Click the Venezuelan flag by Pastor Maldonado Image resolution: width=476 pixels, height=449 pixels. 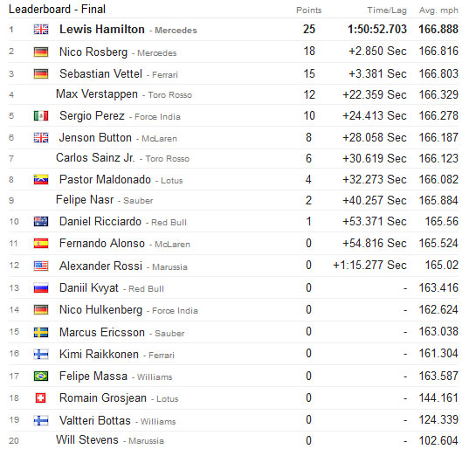pyautogui.click(x=41, y=179)
